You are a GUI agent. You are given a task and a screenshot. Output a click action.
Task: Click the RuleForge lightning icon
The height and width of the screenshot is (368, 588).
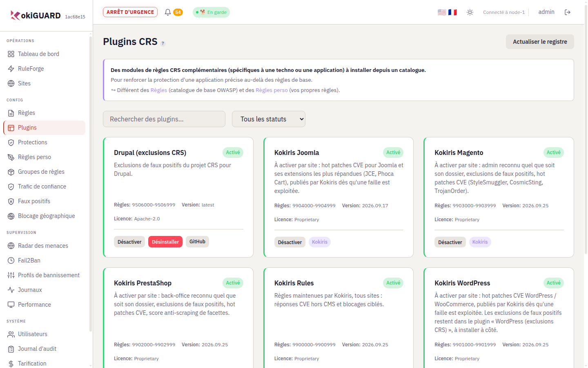11,69
